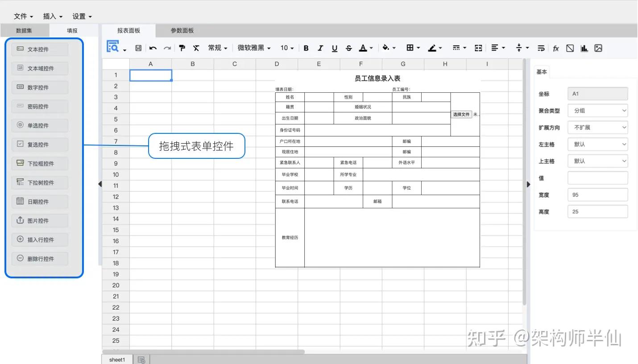Click the merge cells icon

click(x=478, y=48)
